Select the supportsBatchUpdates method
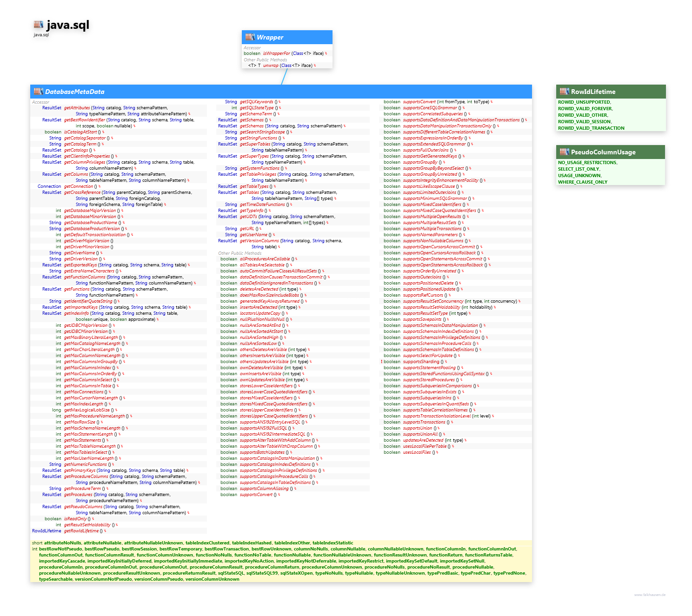Screen dimensions: 692x616 pyautogui.click(x=262, y=452)
